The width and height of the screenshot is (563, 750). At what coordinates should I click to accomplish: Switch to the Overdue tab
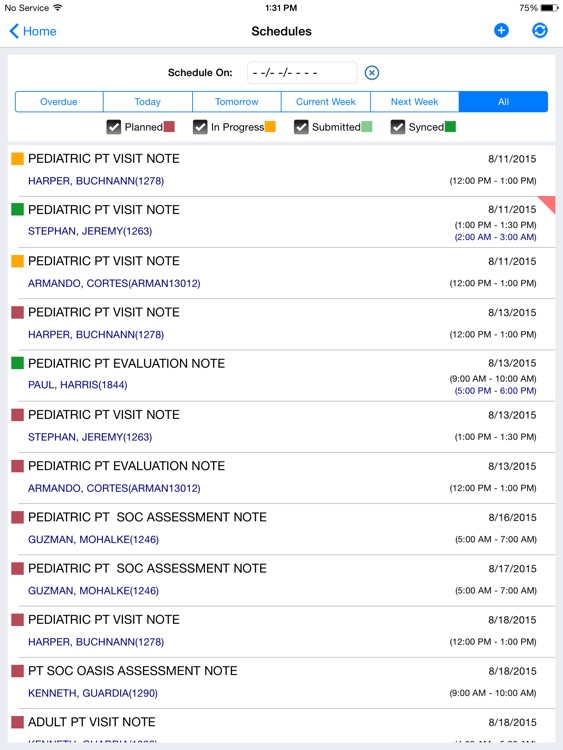click(x=59, y=102)
